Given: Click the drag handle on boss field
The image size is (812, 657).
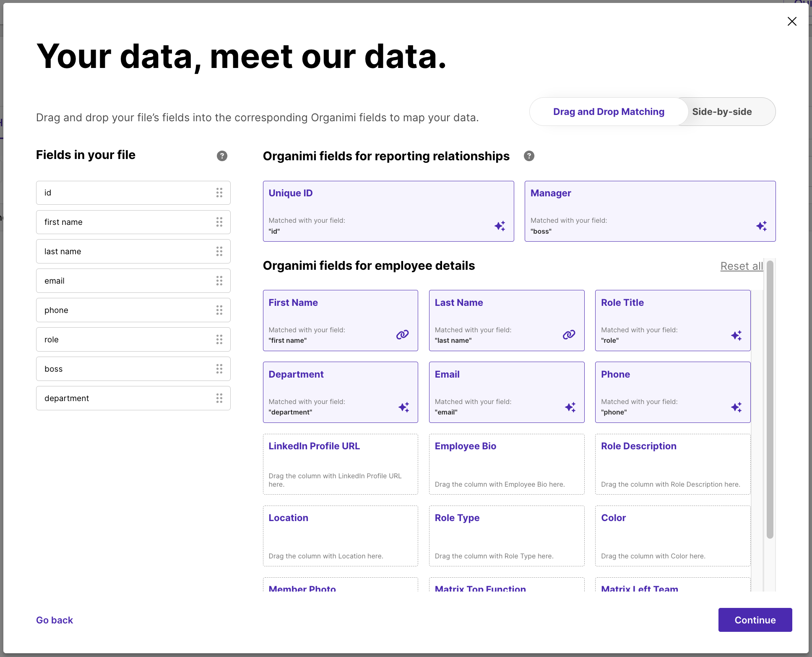Looking at the screenshot, I should 219,369.
